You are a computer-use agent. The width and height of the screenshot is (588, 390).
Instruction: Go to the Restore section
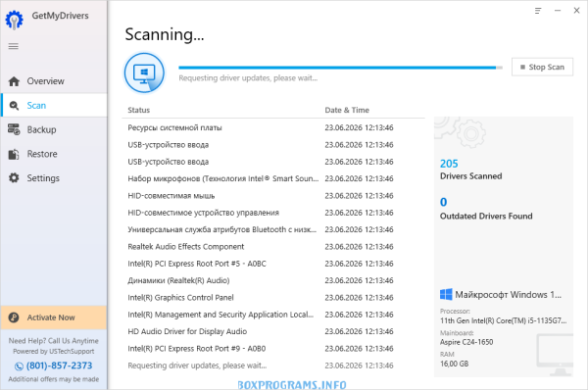pos(54,154)
